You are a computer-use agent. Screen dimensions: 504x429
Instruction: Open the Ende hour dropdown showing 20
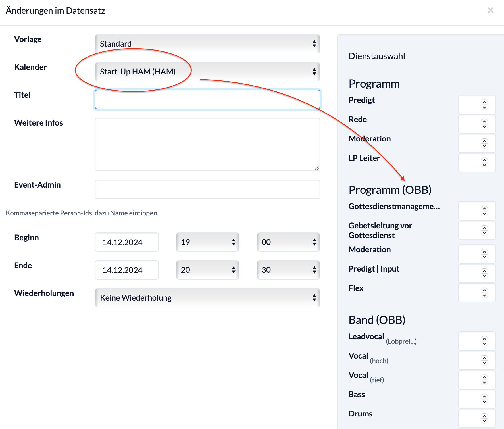[x=207, y=270]
